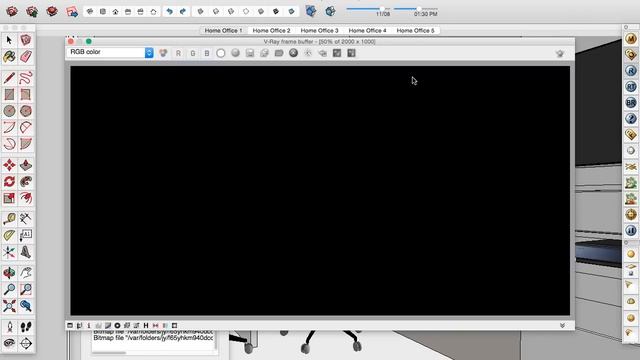The image size is (640, 360).
Task: Open V-Ray Batch Render (BR)
Action: pyautogui.click(x=631, y=102)
